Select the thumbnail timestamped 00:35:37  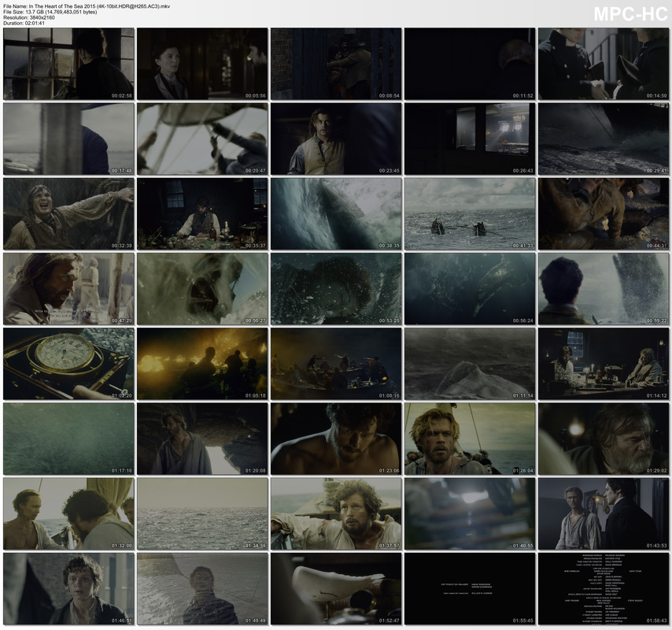[202, 214]
